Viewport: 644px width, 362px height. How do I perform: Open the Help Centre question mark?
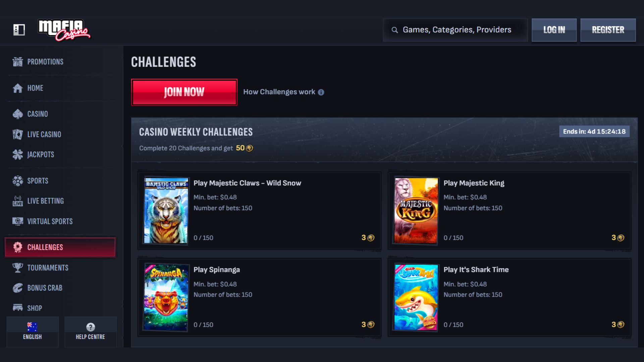click(91, 327)
